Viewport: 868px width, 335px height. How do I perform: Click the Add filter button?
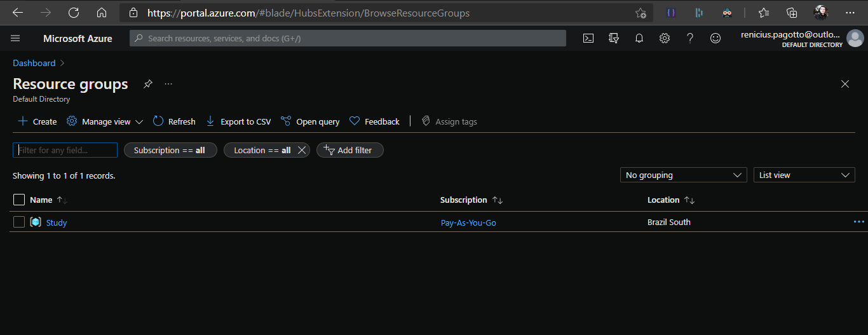click(x=350, y=150)
